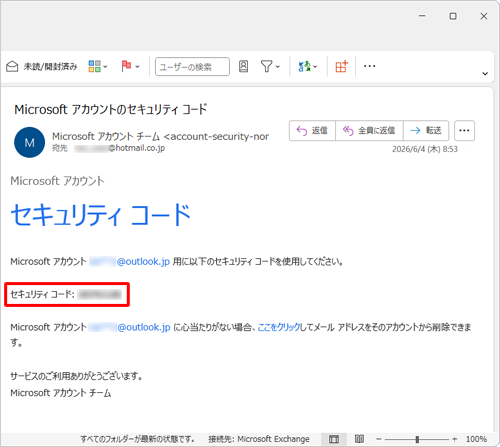Maximize the Outlook window
Screen dimensions: 500x447
453,16
